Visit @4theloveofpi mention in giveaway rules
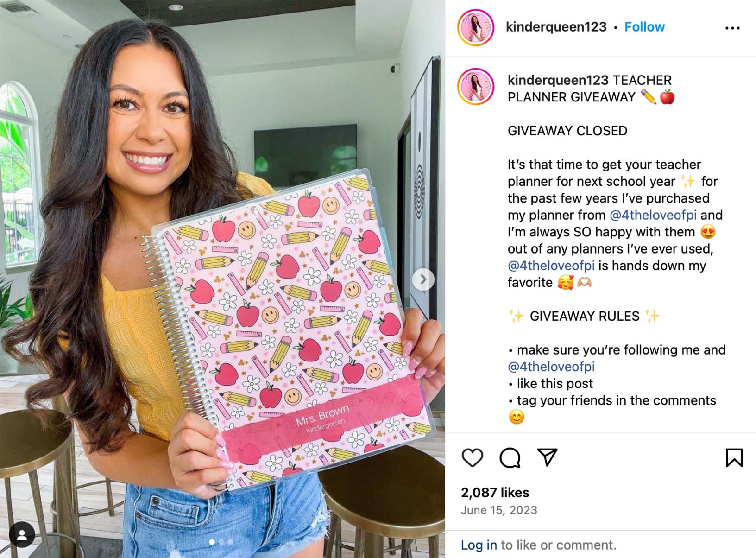Image resolution: width=756 pixels, height=558 pixels. point(551,367)
